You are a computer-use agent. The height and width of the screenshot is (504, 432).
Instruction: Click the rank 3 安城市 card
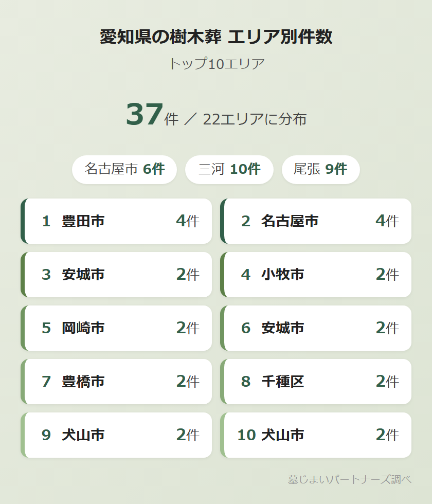click(117, 275)
